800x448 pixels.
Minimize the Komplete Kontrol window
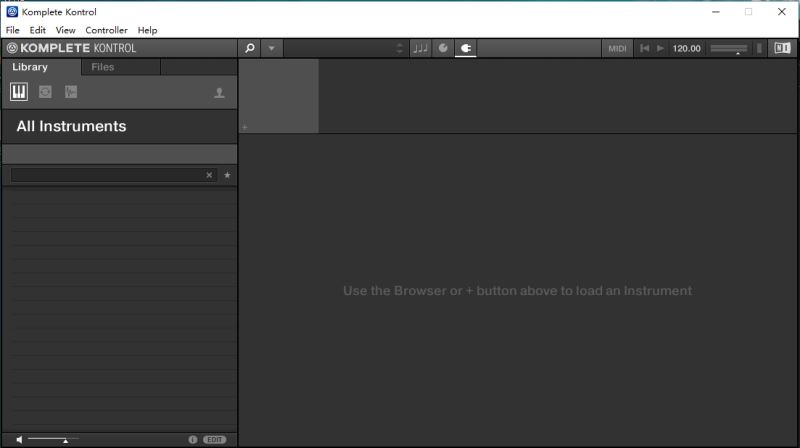coord(716,11)
